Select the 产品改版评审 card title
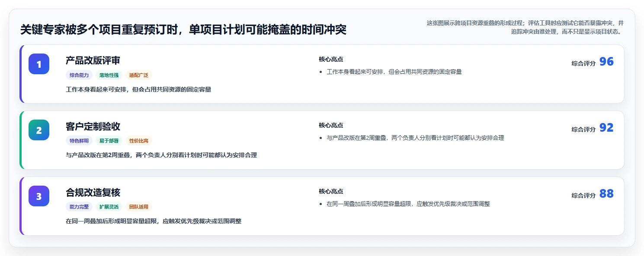Viewport: 644px width, 256px height. (x=93, y=60)
